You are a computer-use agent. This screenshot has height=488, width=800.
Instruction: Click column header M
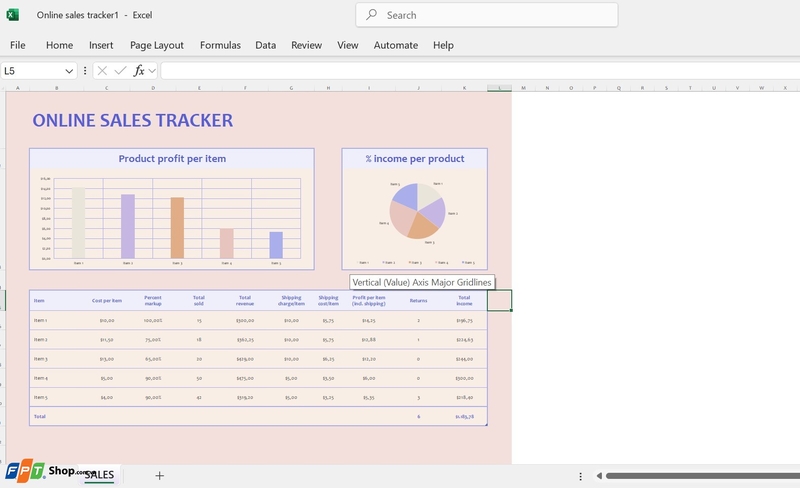pyautogui.click(x=523, y=88)
